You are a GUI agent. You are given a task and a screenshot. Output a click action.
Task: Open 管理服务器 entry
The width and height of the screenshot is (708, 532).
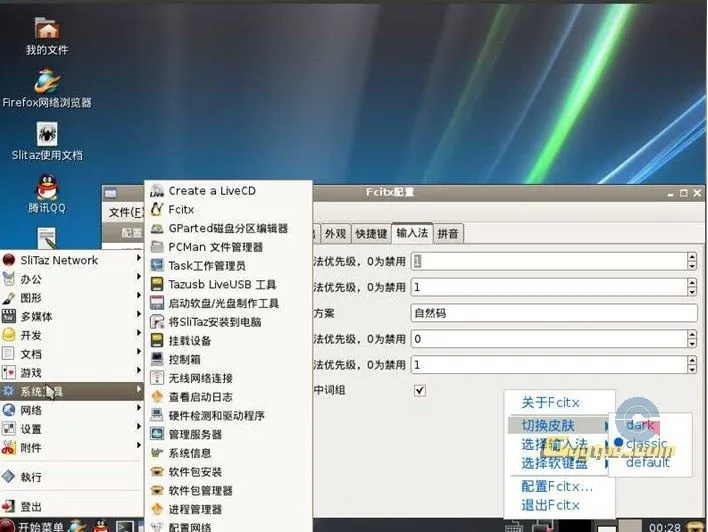click(228, 434)
